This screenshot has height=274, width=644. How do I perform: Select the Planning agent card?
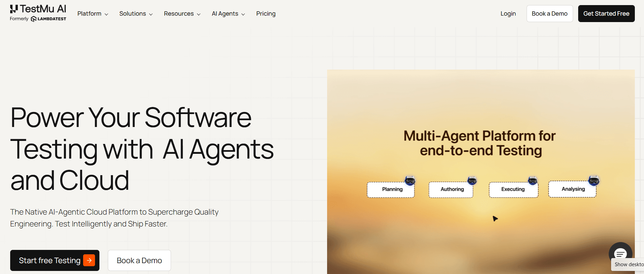coord(390,189)
